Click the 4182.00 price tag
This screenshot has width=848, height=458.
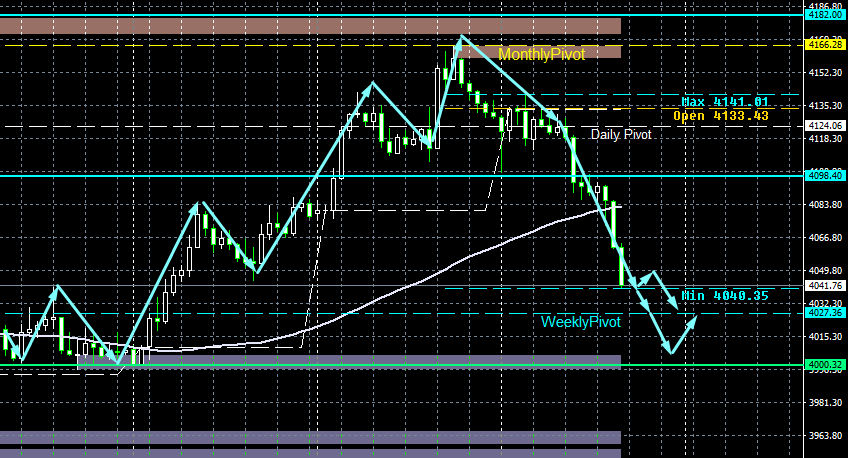[825, 15]
